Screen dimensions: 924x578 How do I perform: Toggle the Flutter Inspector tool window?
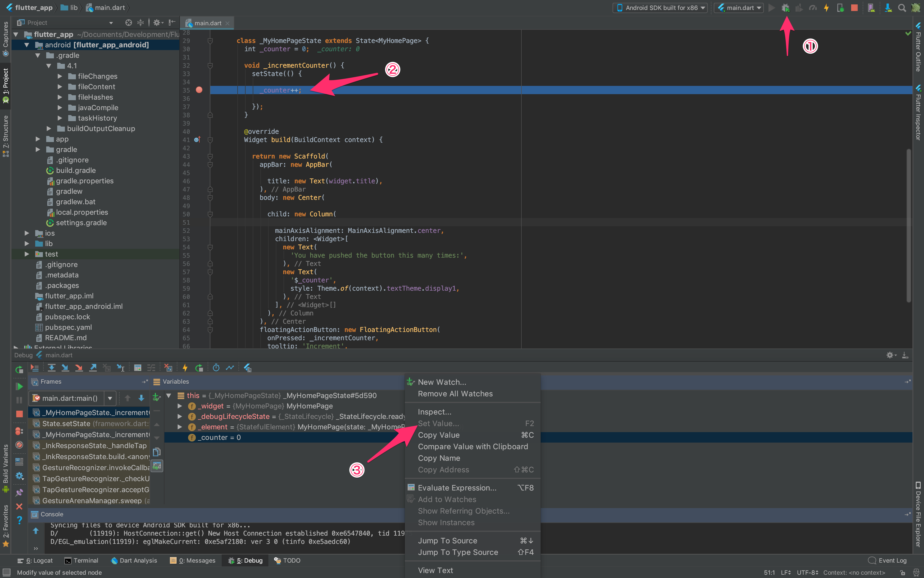[918, 112]
